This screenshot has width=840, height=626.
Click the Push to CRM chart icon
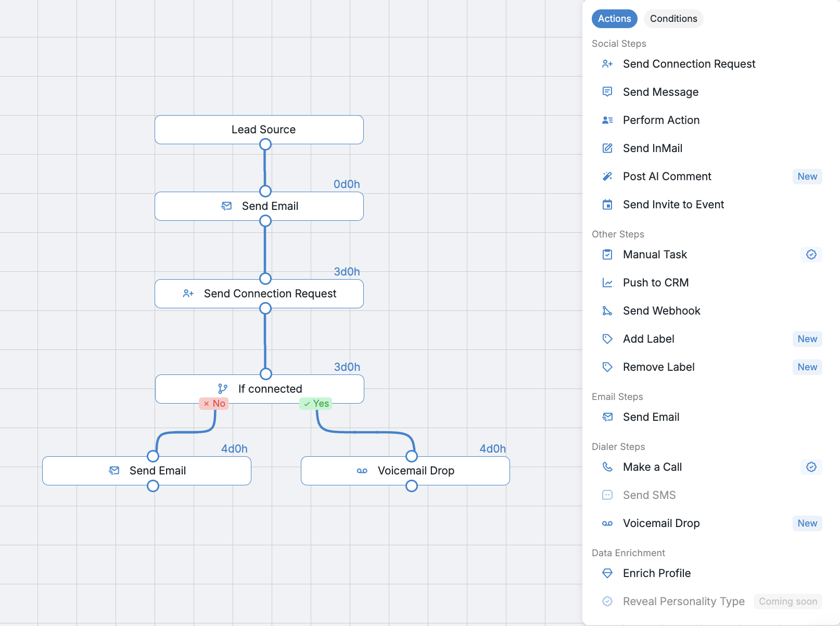pyautogui.click(x=607, y=283)
